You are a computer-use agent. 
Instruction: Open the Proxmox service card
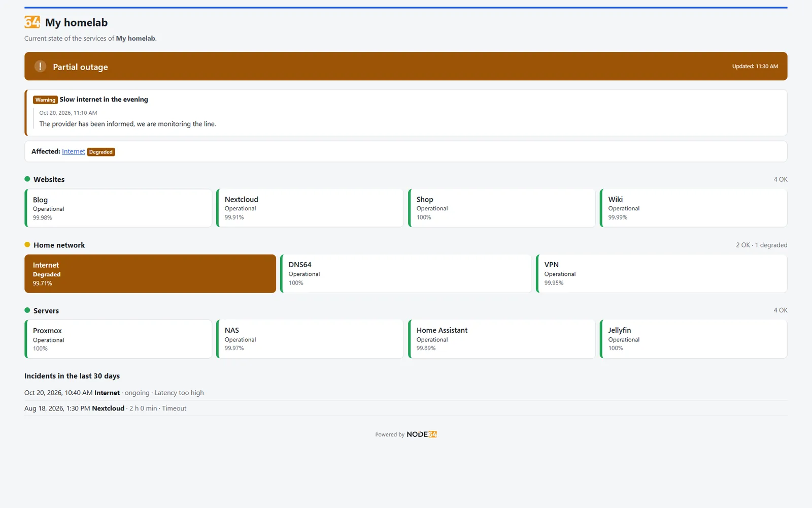pyautogui.click(x=118, y=339)
